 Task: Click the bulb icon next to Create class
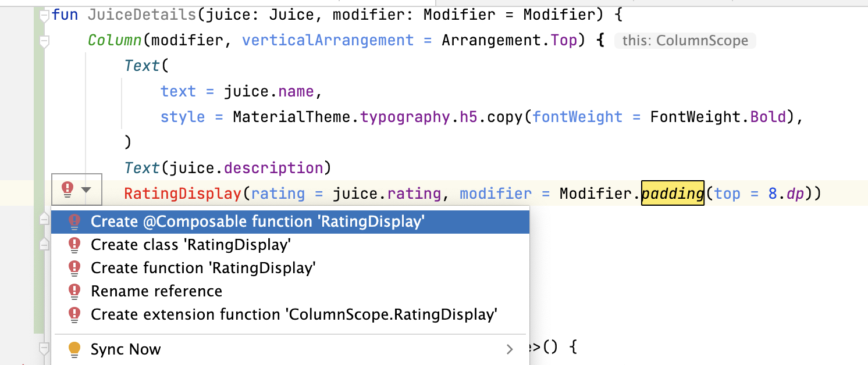pyautogui.click(x=74, y=245)
